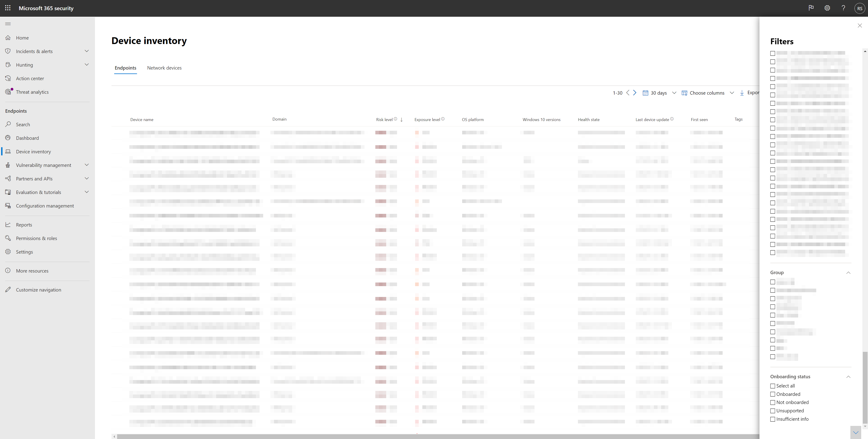Open the app launcher waffle icon
868x439 pixels.
tap(8, 8)
